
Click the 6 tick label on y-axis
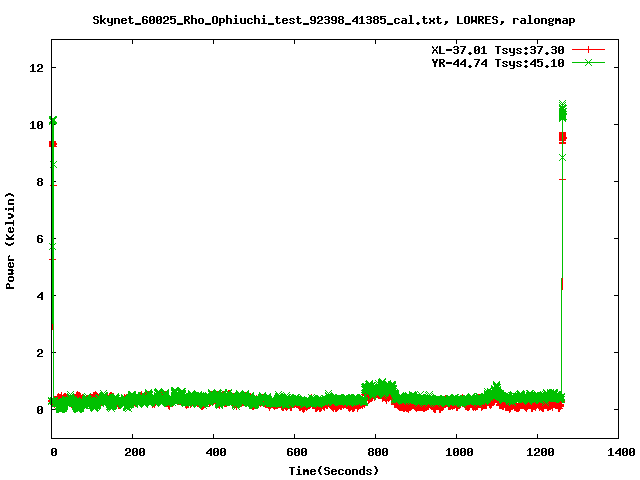click(x=40, y=239)
